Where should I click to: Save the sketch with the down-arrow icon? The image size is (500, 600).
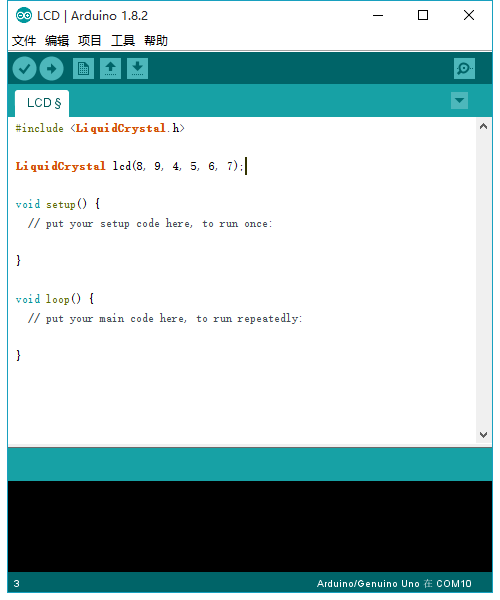[x=137, y=69]
